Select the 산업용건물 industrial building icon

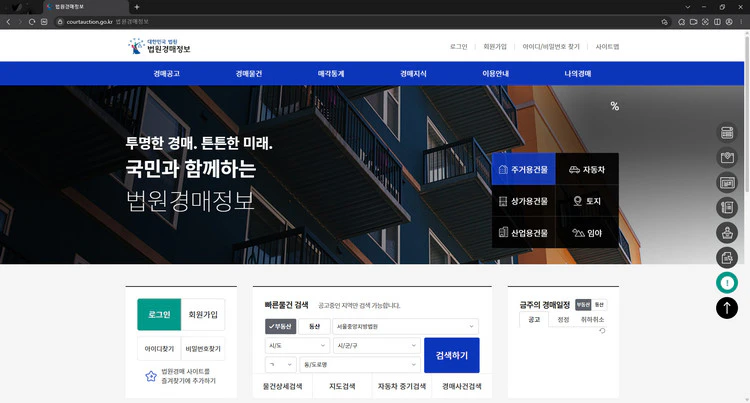523,232
